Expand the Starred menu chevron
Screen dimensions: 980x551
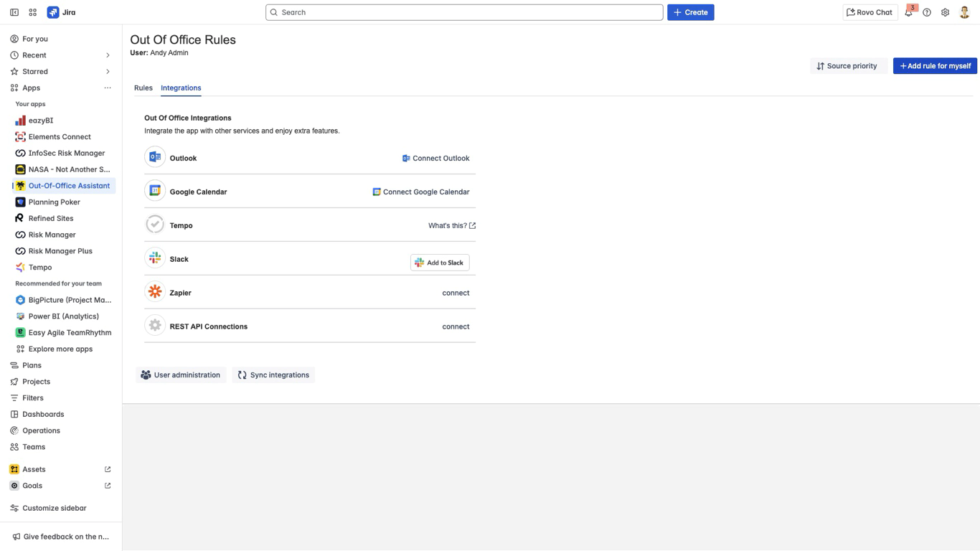pyautogui.click(x=108, y=72)
